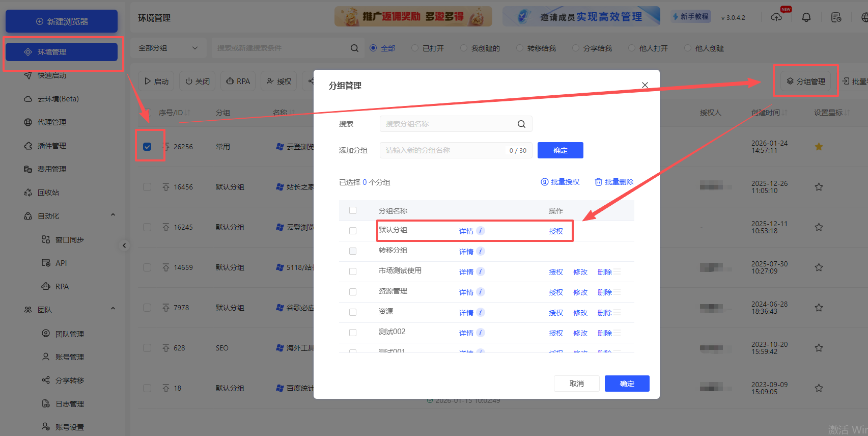The width and height of the screenshot is (868, 436).
Task: Toggle star for row 628
Action: (x=819, y=348)
